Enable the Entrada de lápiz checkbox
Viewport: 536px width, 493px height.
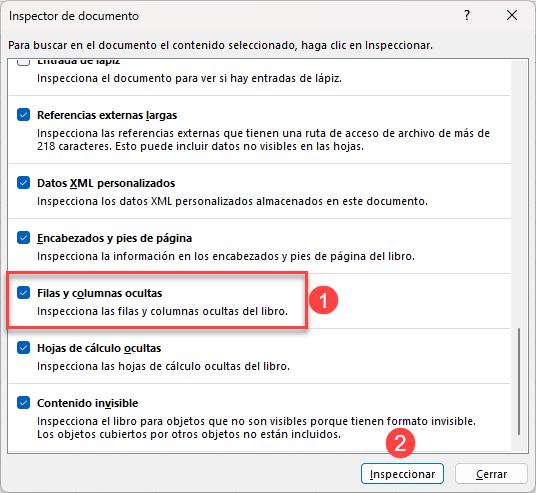point(23,62)
